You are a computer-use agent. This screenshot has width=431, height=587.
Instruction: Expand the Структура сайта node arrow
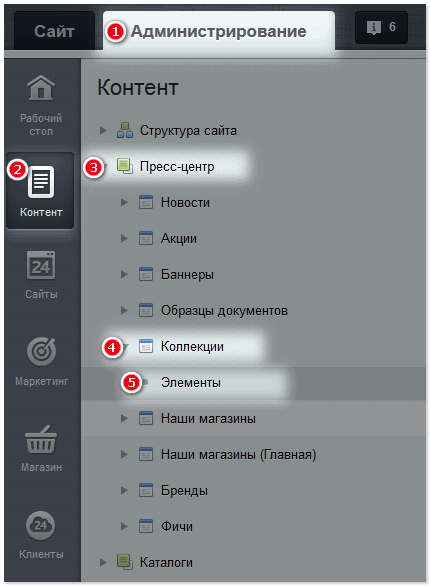103,131
